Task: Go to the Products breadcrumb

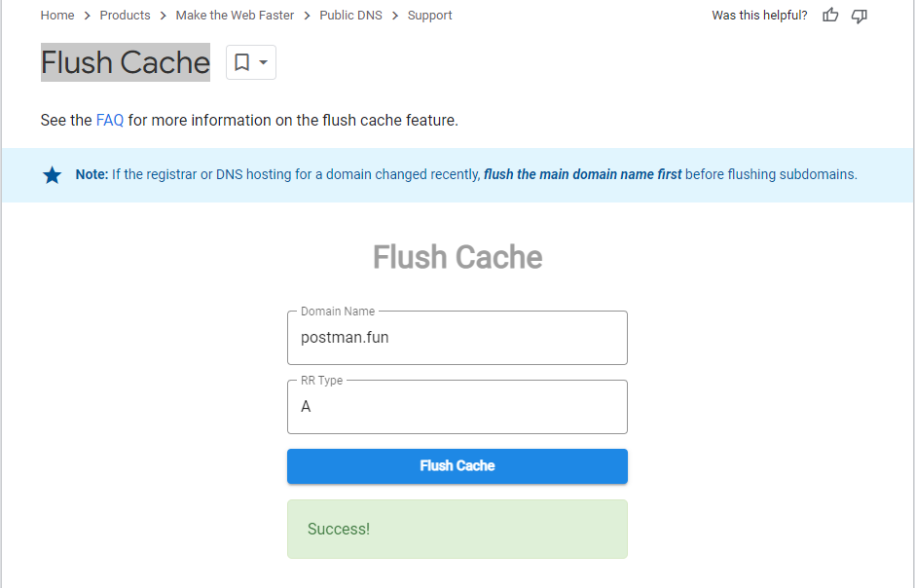Action: pos(125,16)
